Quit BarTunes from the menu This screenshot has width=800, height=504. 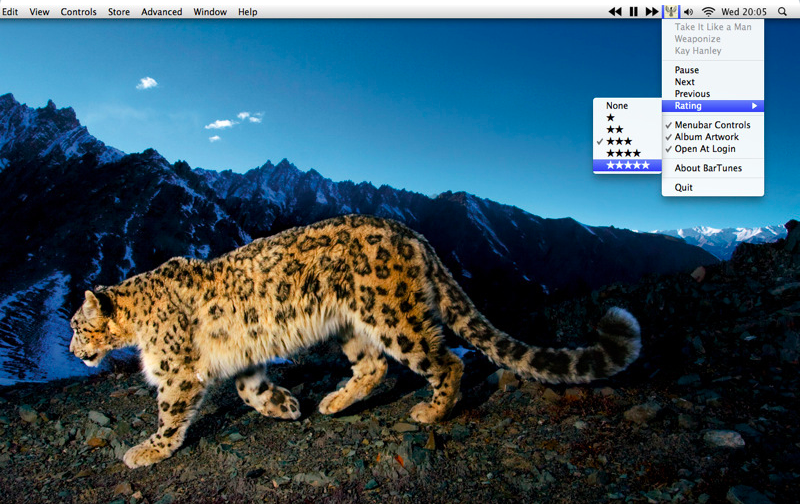[x=713, y=187]
